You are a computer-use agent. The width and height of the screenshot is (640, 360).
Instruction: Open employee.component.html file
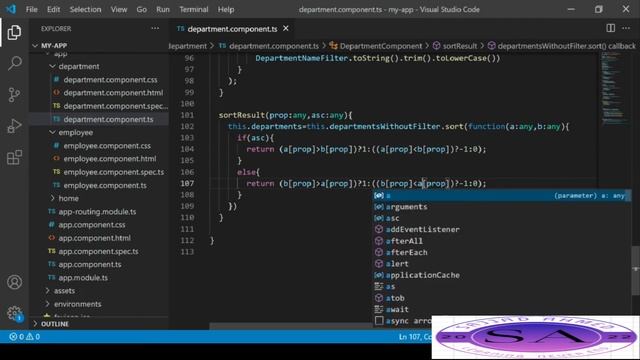pos(110,159)
